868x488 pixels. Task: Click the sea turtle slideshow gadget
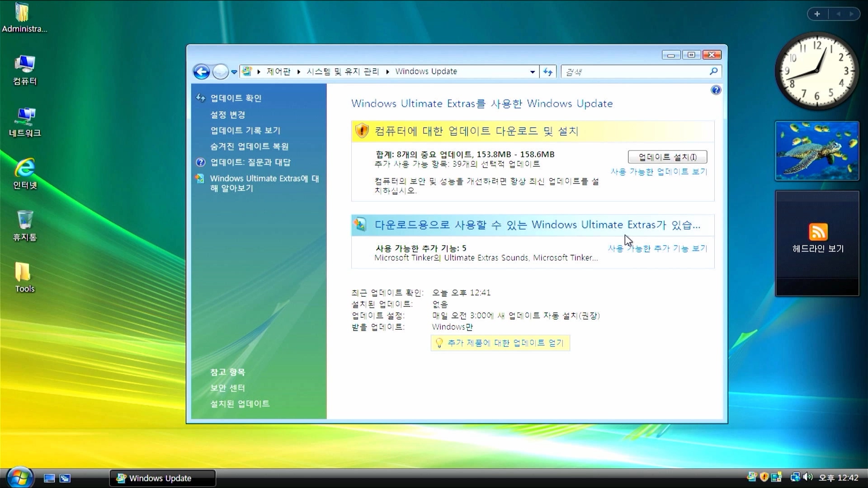point(816,151)
